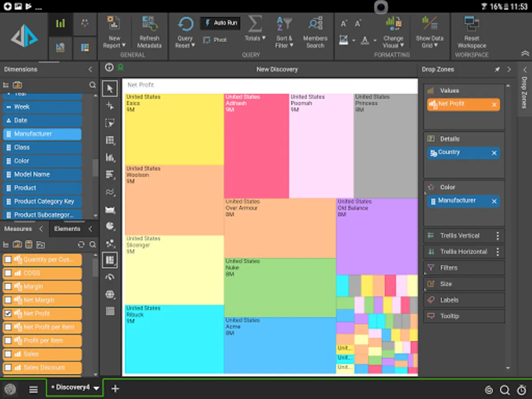Open the Elements panel tab
This screenshot has width=532, height=399.
(x=67, y=229)
